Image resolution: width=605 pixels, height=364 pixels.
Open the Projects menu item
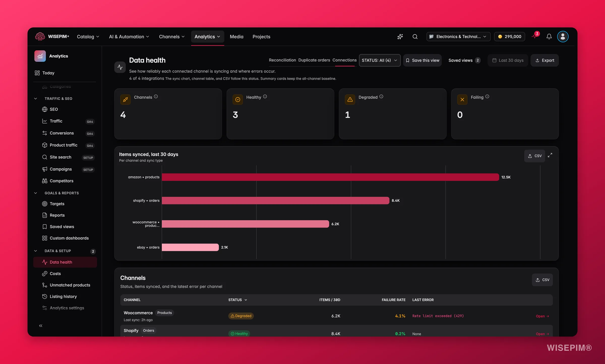coord(261,37)
